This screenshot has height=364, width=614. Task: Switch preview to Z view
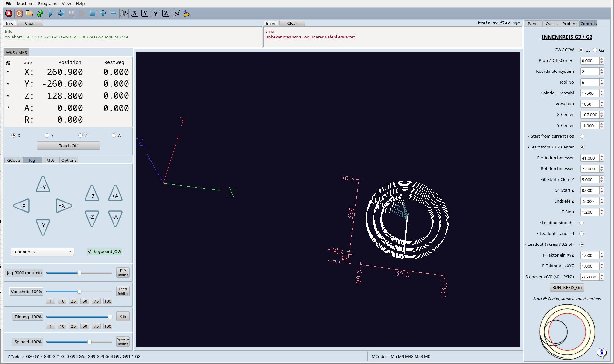(x=166, y=13)
